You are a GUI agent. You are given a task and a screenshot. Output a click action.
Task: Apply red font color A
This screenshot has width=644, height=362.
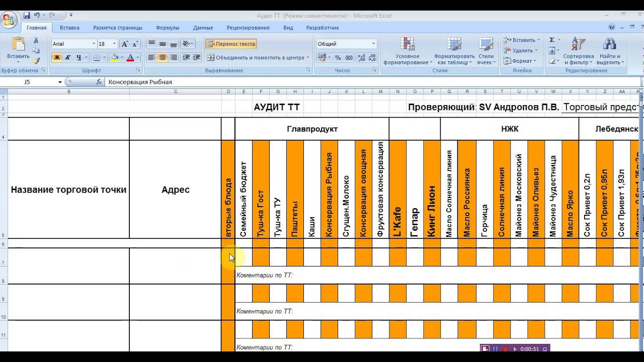click(131, 57)
